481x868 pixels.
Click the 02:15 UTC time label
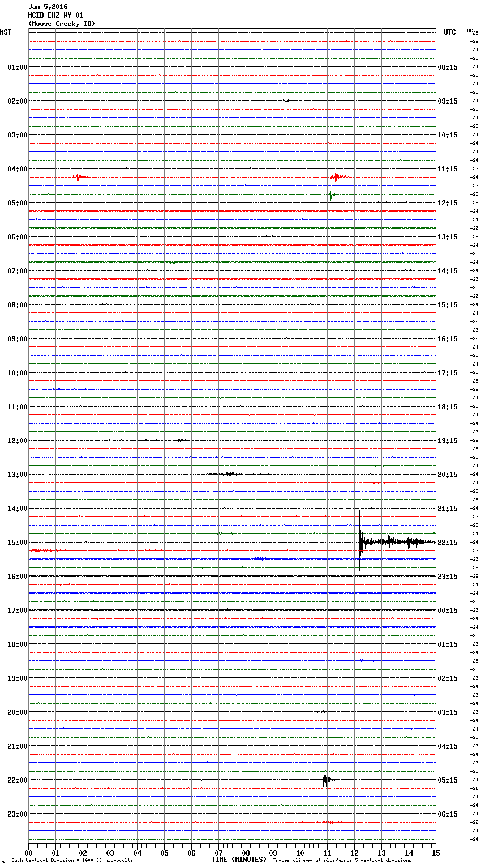[x=448, y=678]
